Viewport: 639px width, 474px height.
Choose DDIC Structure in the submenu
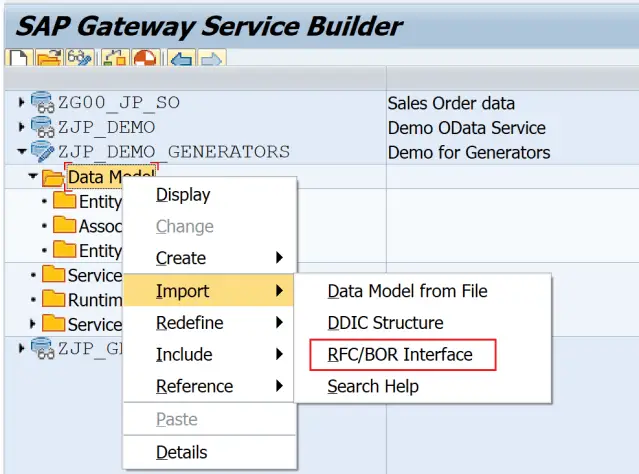385,323
